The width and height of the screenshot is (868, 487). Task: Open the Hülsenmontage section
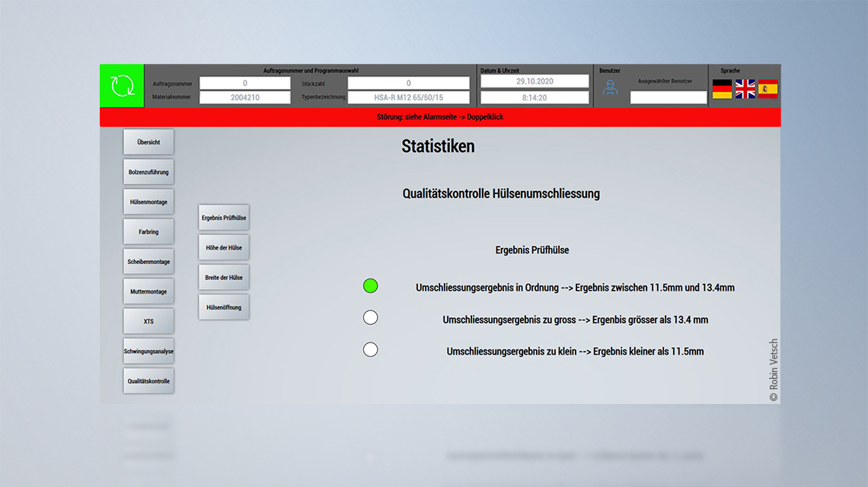pyautogui.click(x=148, y=201)
